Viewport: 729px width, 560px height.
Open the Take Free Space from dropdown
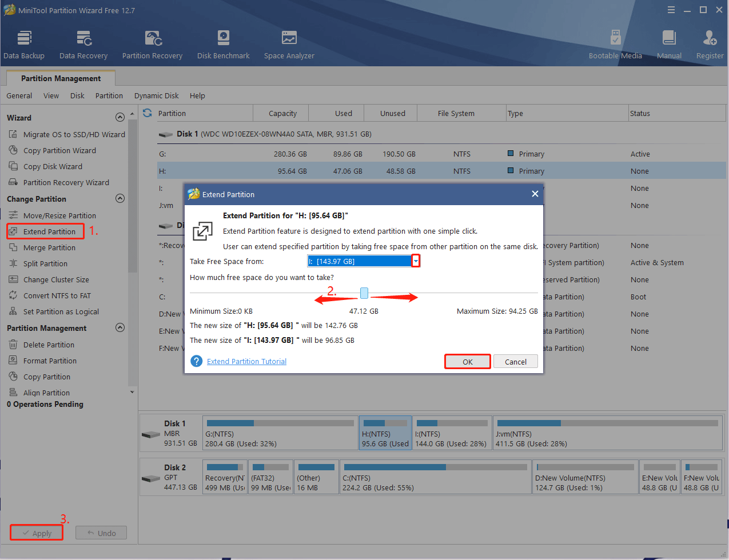point(416,261)
